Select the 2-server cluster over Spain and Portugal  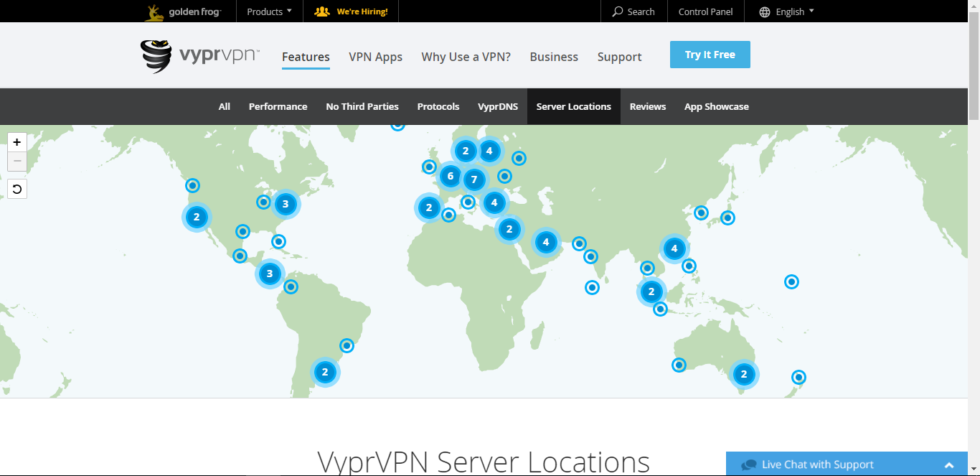pyautogui.click(x=429, y=208)
